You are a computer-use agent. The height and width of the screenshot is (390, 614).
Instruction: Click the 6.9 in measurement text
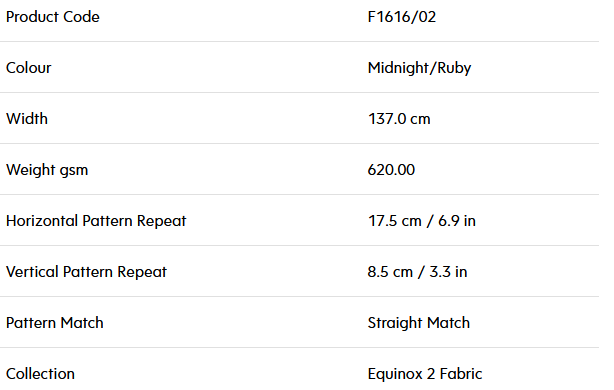pyautogui.click(x=457, y=221)
